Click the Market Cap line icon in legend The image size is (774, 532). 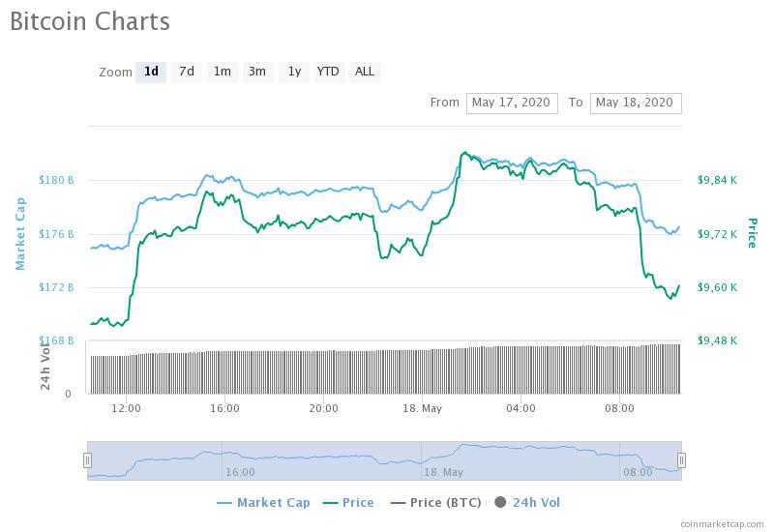224,503
